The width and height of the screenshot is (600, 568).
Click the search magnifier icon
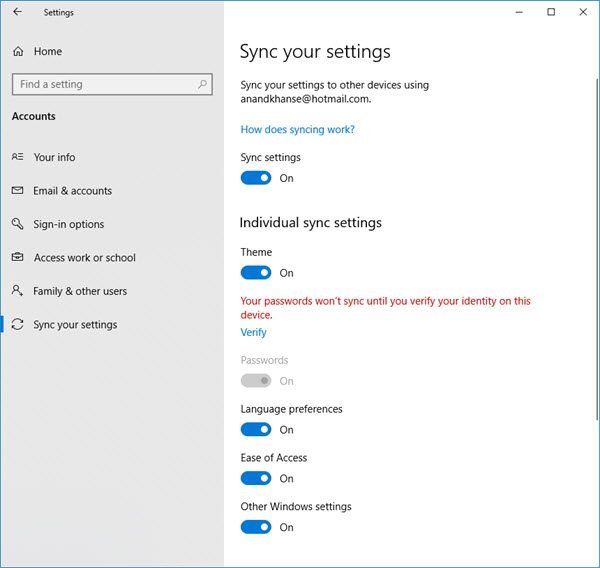(203, 85)
